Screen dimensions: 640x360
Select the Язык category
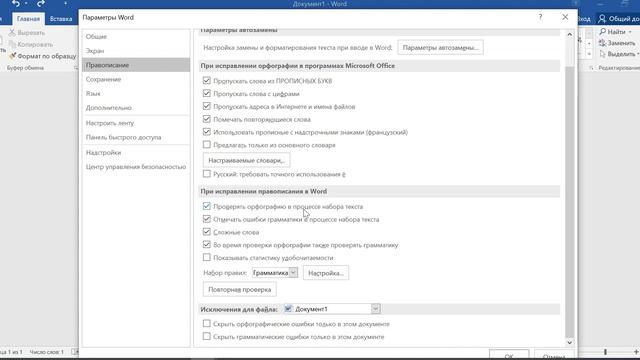point(136,93)
